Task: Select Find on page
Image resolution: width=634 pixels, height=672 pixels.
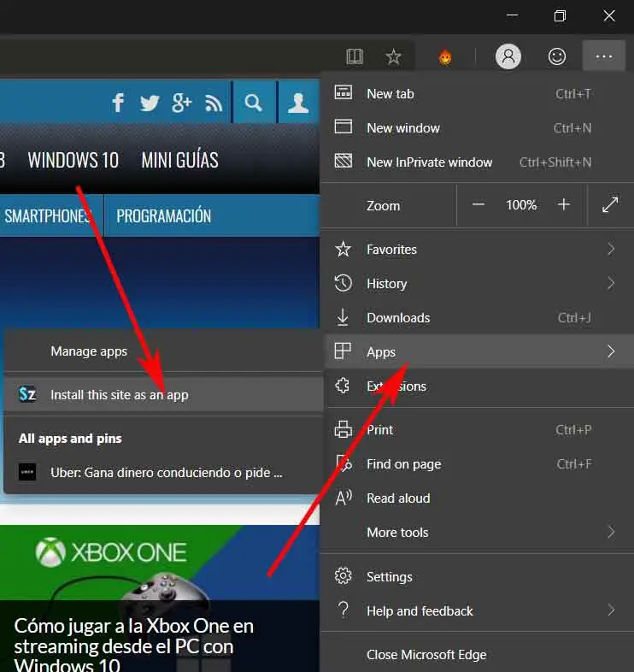Action: coord(477,463)
